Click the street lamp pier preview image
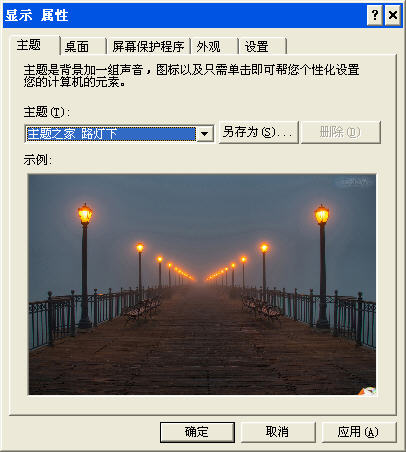 pyautogui.click(x=202, y=284)
